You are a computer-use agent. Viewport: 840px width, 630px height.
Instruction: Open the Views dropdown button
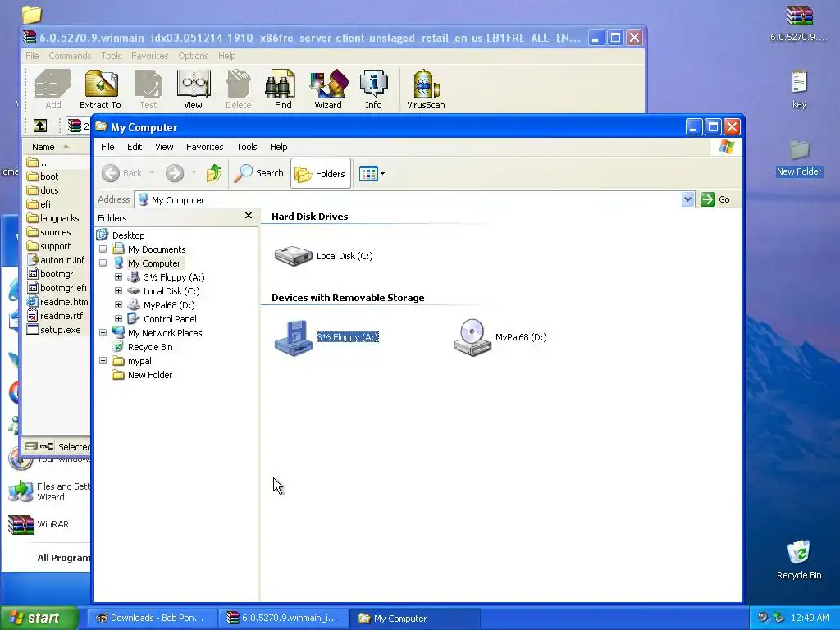[x=372, y=174]
